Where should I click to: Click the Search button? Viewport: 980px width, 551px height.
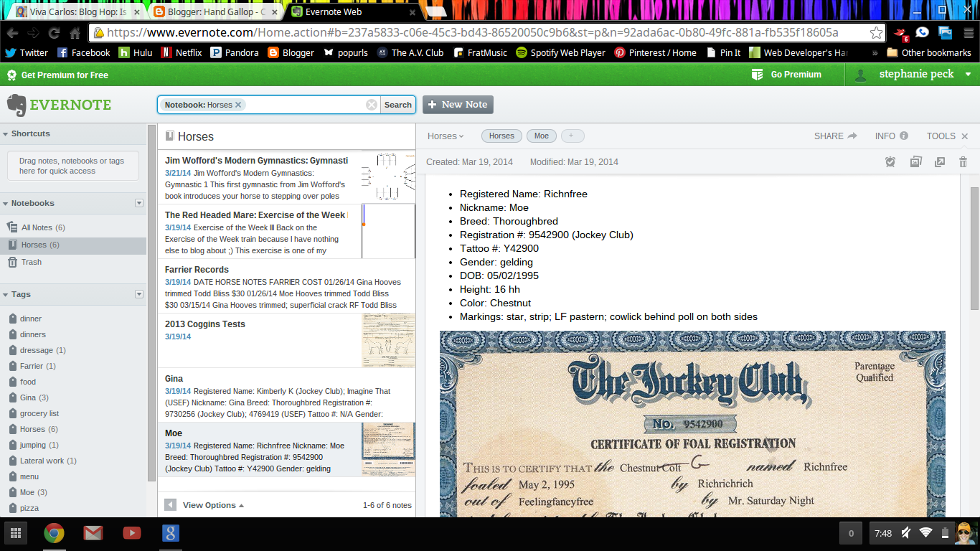point(397,105)
